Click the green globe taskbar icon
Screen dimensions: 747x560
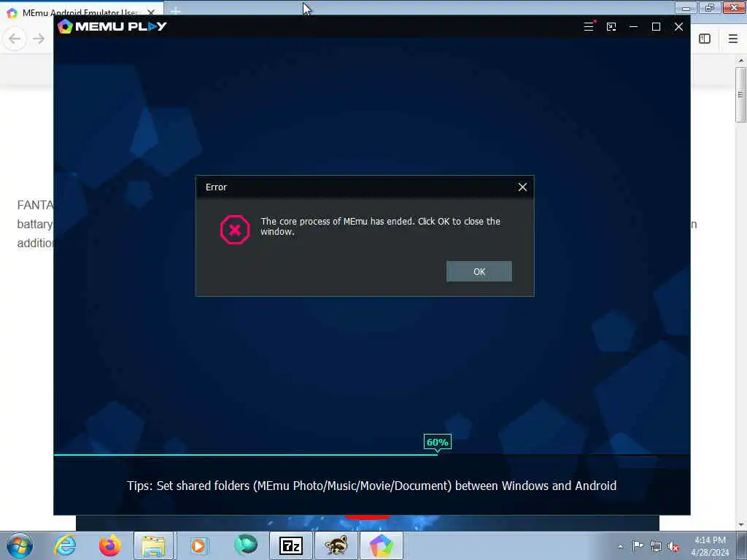pyautogui.click(x=245, y=545)
